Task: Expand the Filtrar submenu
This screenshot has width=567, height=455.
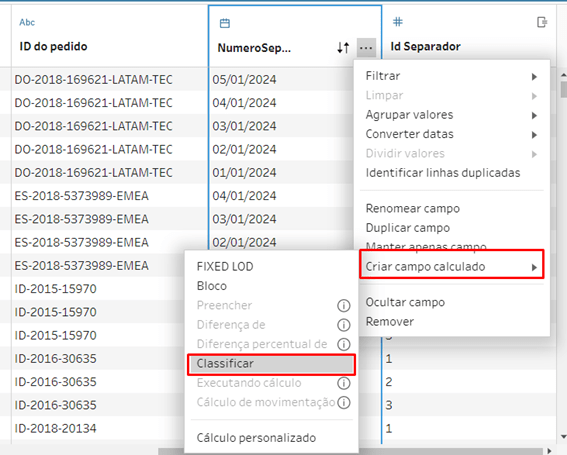Action: coord(451,76)
